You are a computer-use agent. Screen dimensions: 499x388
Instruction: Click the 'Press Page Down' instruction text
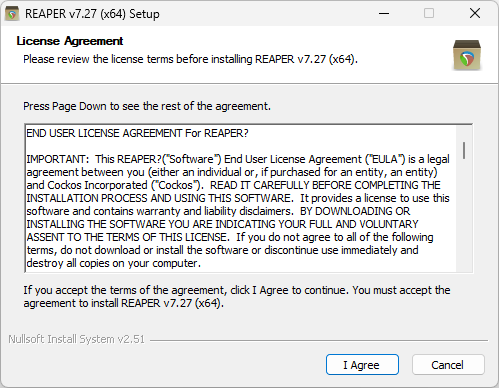pos(147,106)
